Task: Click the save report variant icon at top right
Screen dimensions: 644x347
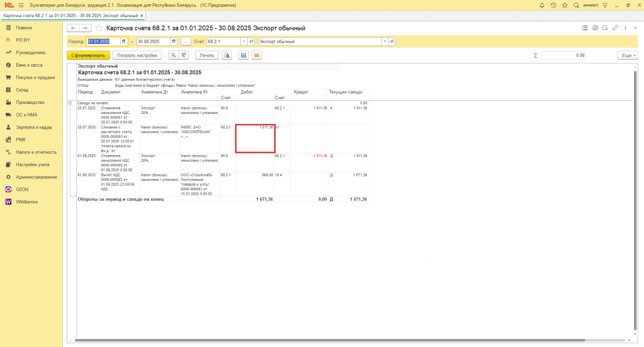Action: [x=585, y=28]
